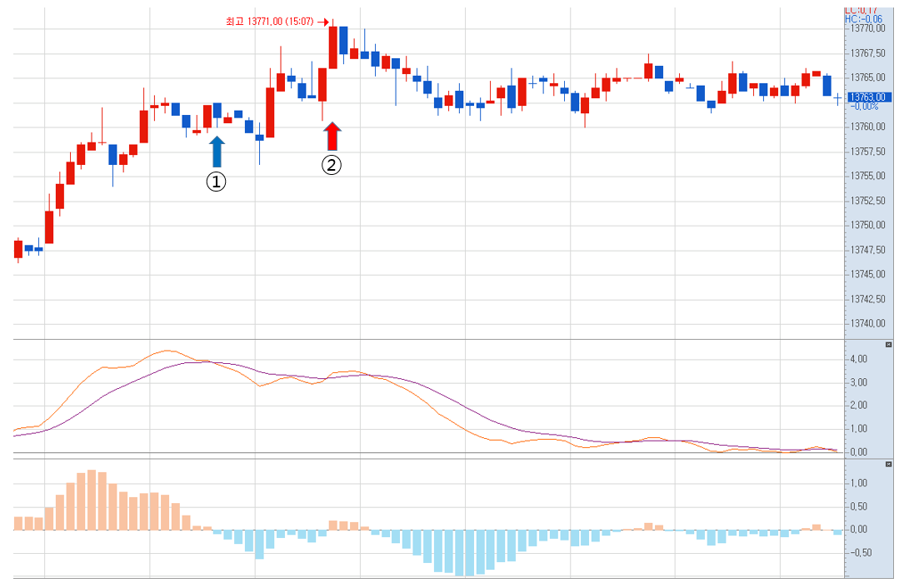Screen dimensions: 904x588
Task: Click the 13767.50 price axis label
Action: (x=867, y=53)
